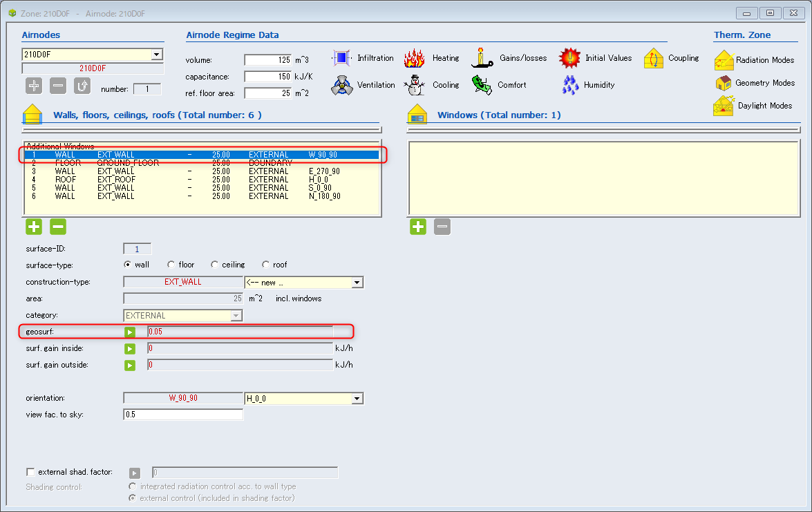Click surf. gain outside arrow button
812x512 pixels.
pos(130,366)
